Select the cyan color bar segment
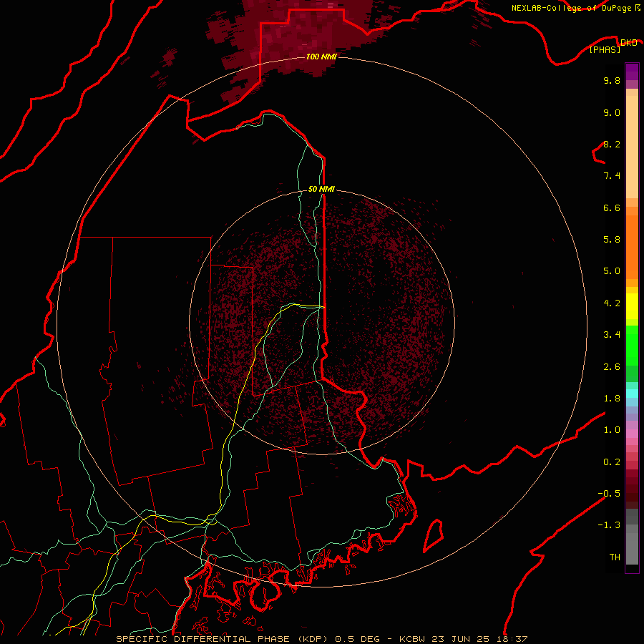Image resolution: width=644 pixels, height=644 pixels. 632,394
